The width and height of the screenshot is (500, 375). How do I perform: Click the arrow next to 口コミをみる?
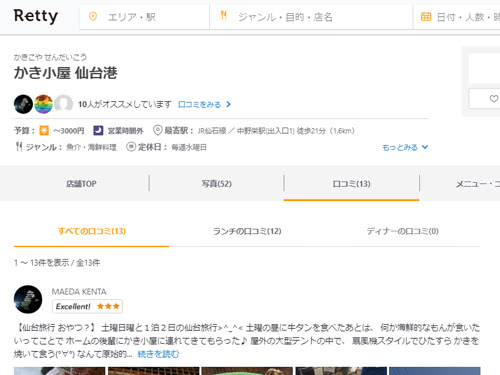(228, 104)
